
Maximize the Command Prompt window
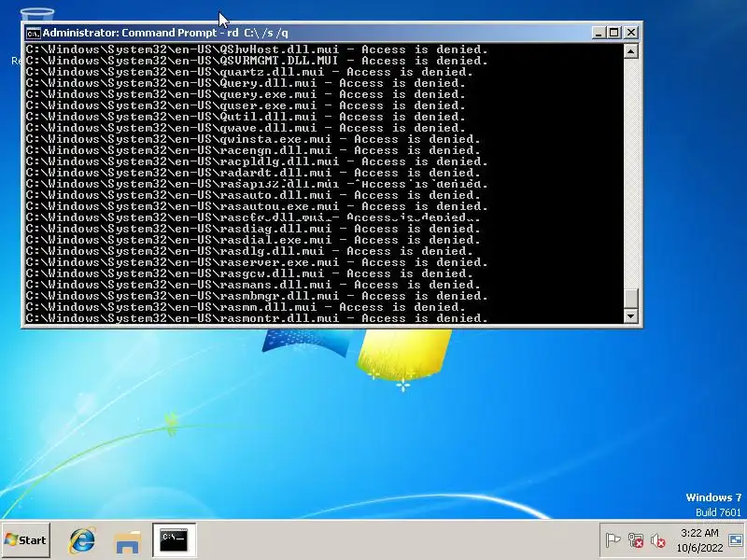614,33
